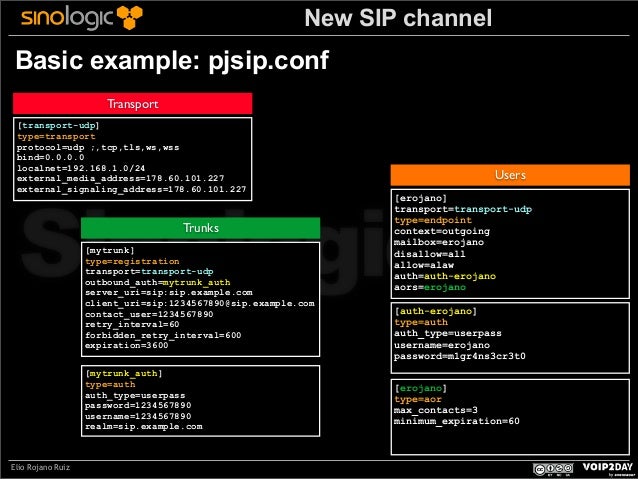Click the 'external_media_address' line
The height and width of the screenshot is (479, 638).
tap(120, 178)
